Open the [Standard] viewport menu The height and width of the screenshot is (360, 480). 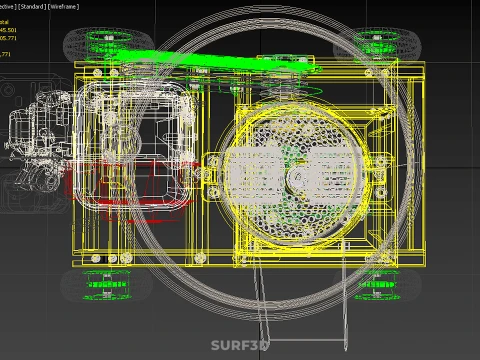(x=32, y=7)
